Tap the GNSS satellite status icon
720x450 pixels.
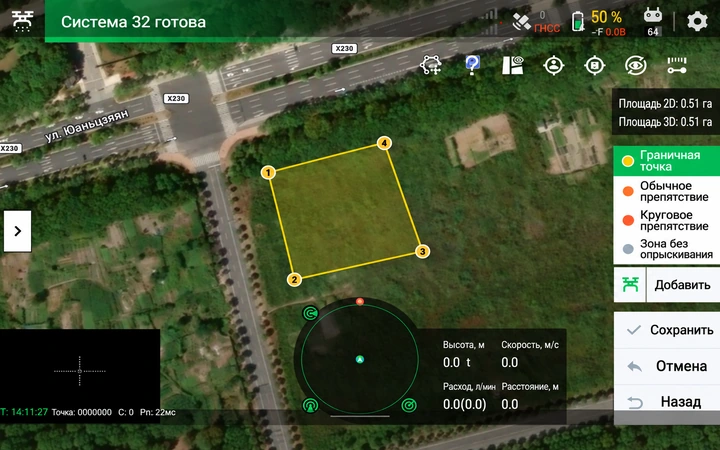click(522, 22)
